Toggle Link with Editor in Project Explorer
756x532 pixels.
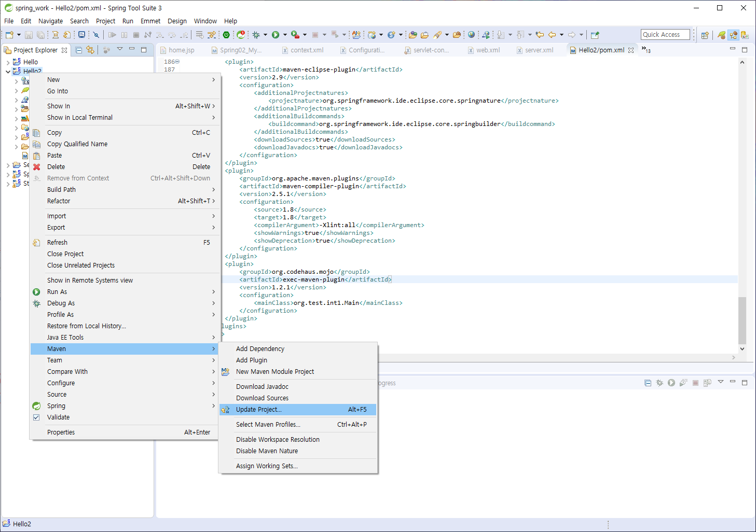coord(90,50)
